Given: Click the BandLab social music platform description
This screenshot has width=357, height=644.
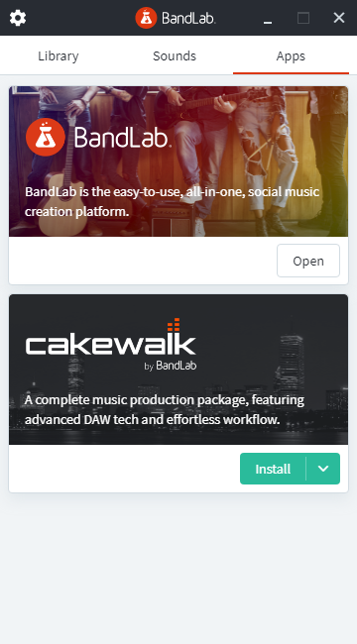Looking at the screenshot, I should (172, 202).
